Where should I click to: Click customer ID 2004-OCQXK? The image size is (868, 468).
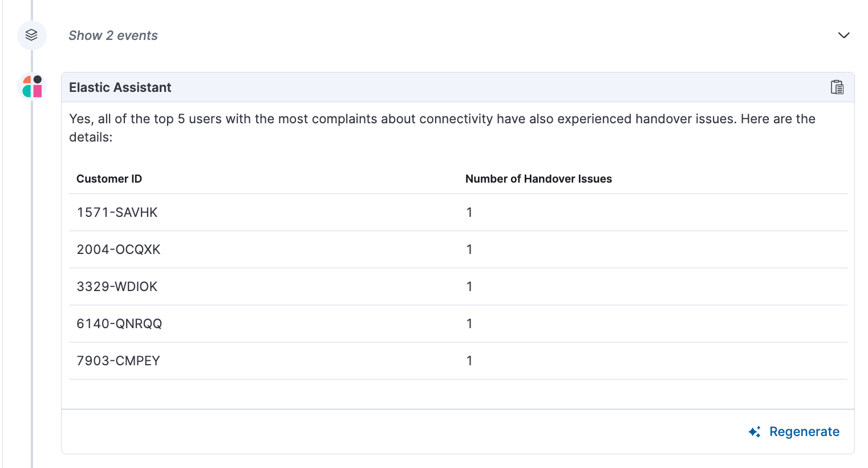119,249
